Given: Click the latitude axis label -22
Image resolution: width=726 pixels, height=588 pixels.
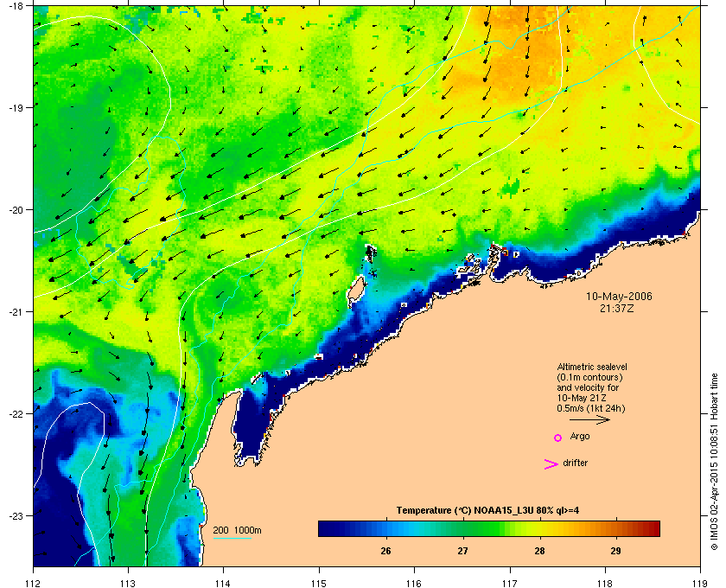Looking at the screenshot, I should 15,413.
